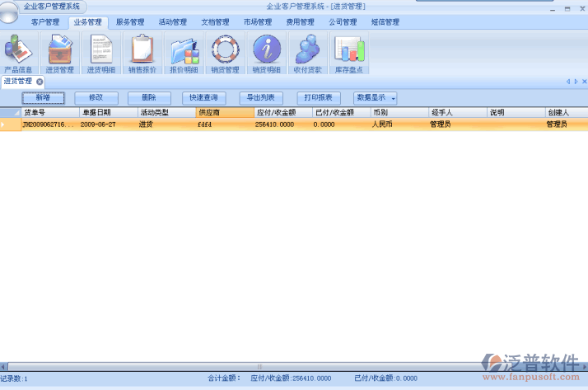Select the 进货 activity type cell
This screenshot has height=390, width=588.
166,125
